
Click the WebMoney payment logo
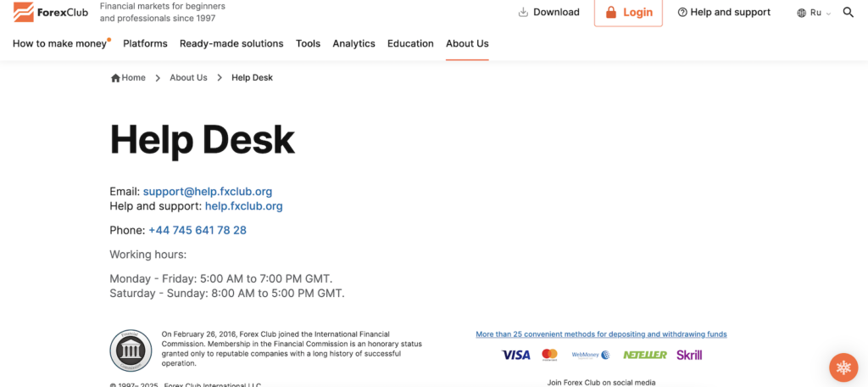click(x=591, y=355)
